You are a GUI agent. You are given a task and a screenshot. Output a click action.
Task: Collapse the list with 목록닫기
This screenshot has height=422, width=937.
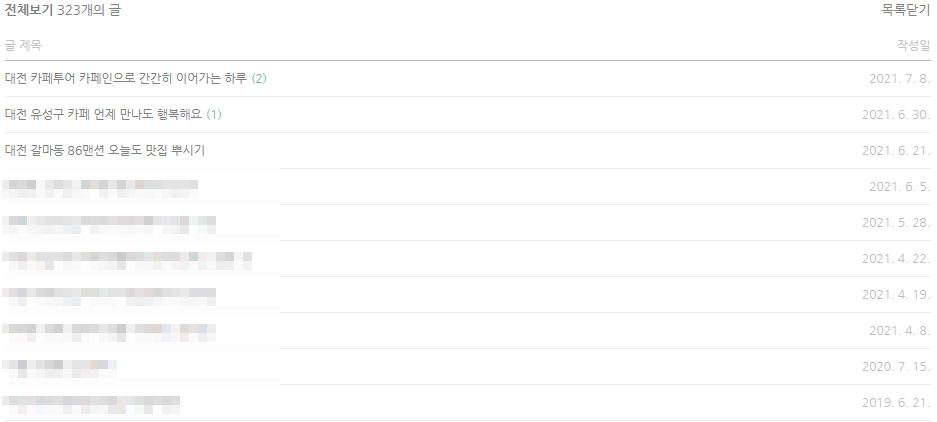pyautogui.click(x=906, y=10)
